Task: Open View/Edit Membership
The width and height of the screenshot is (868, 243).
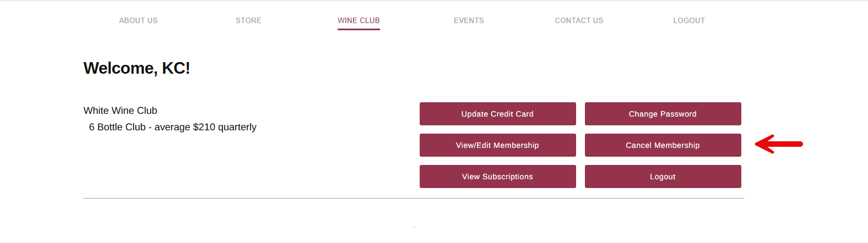Action: (x=497, y=145)
